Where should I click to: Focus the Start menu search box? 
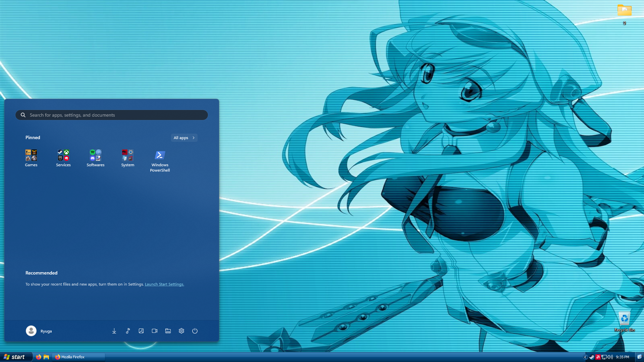pyautogui.click(x=112, y=115)
